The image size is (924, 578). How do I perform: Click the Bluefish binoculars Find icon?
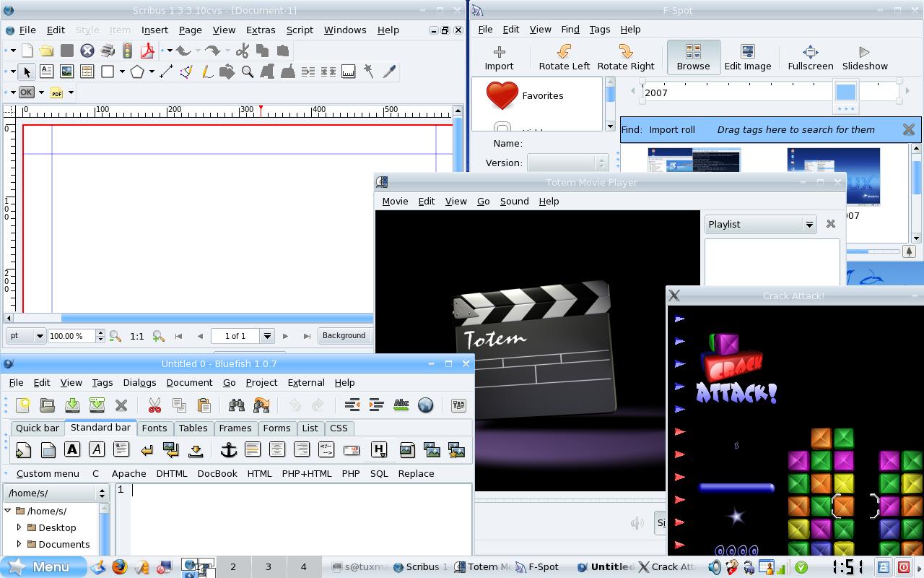click(236, 405)
